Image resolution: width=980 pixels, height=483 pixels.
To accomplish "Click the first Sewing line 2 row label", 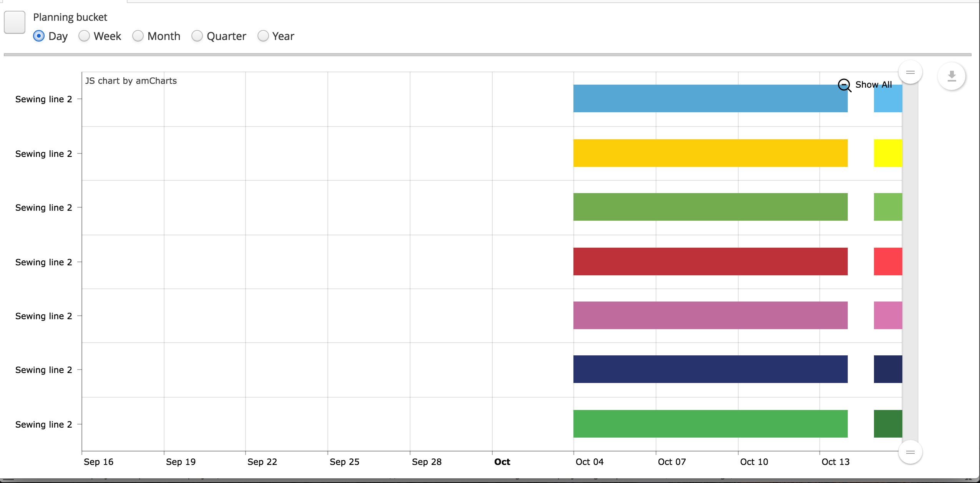I will tap(43, 99).
